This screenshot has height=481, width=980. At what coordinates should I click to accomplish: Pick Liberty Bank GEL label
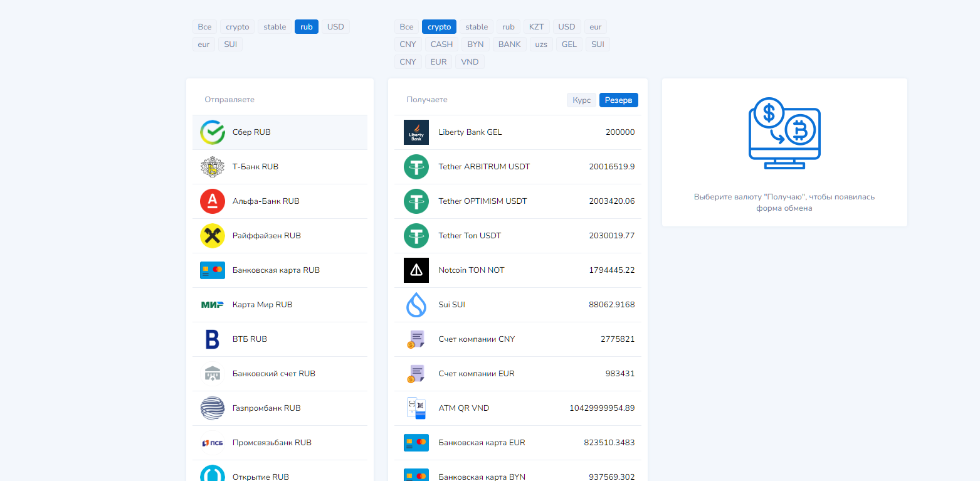(470, 132)
